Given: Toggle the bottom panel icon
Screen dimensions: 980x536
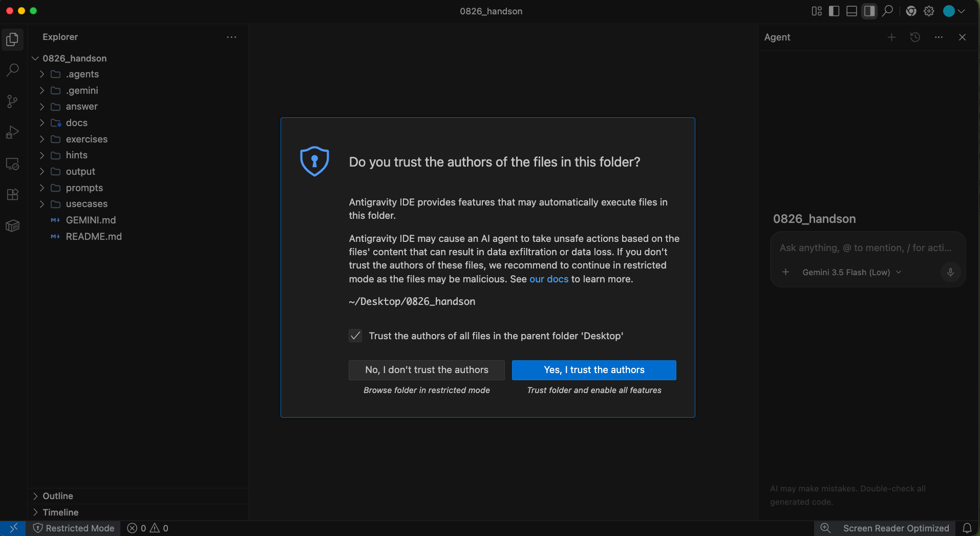Looking at the screenshot, I should pos(851,11).
